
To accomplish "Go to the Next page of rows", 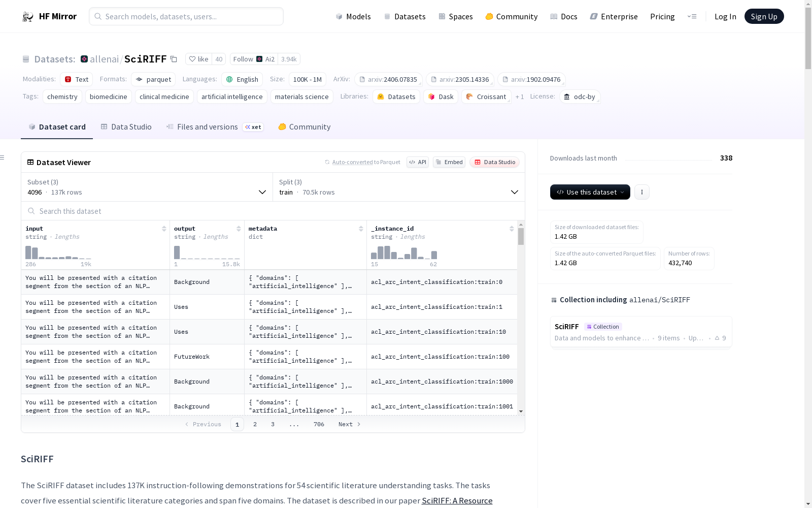I will (x=350, y=424).
